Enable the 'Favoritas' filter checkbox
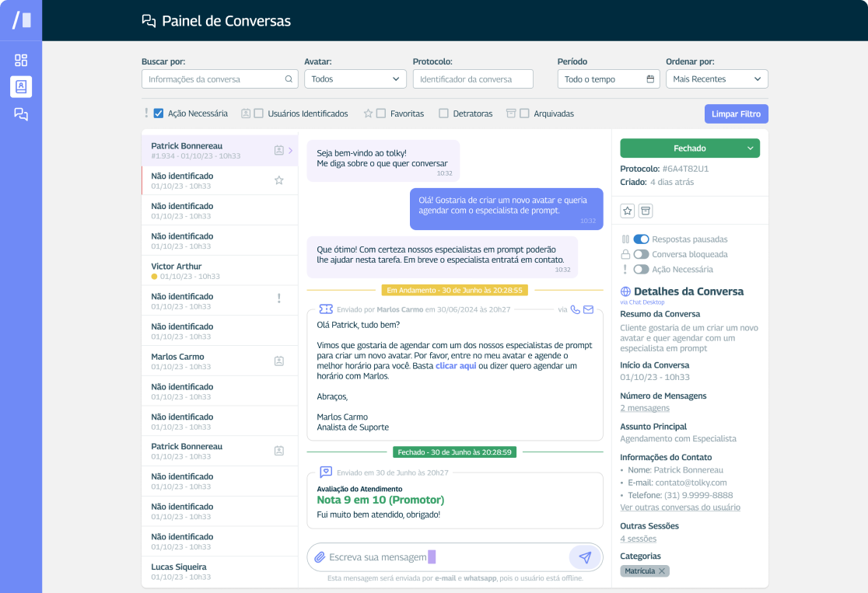The image size is (868, 593). pyautogui.click(x=380, y=113)
